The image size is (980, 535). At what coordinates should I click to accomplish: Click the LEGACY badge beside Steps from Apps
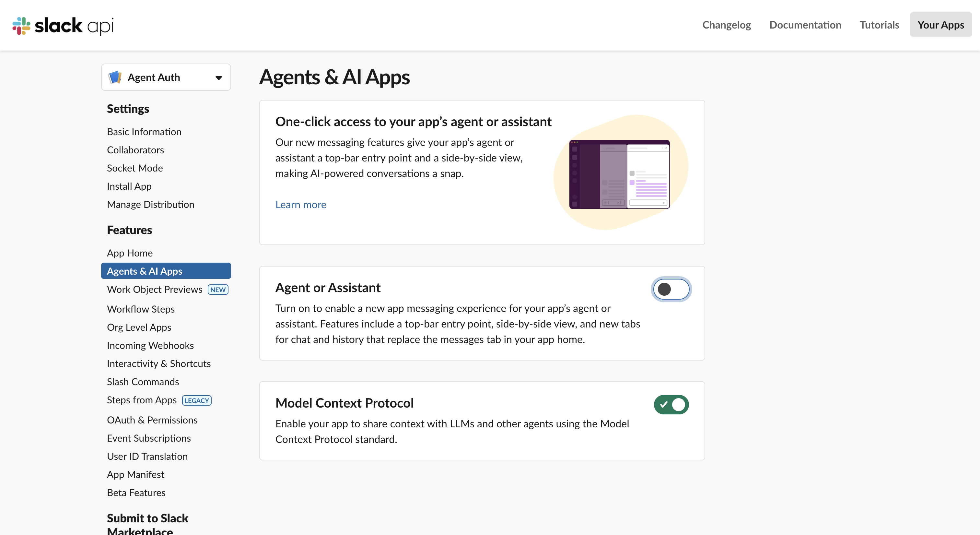pos(197,400)
